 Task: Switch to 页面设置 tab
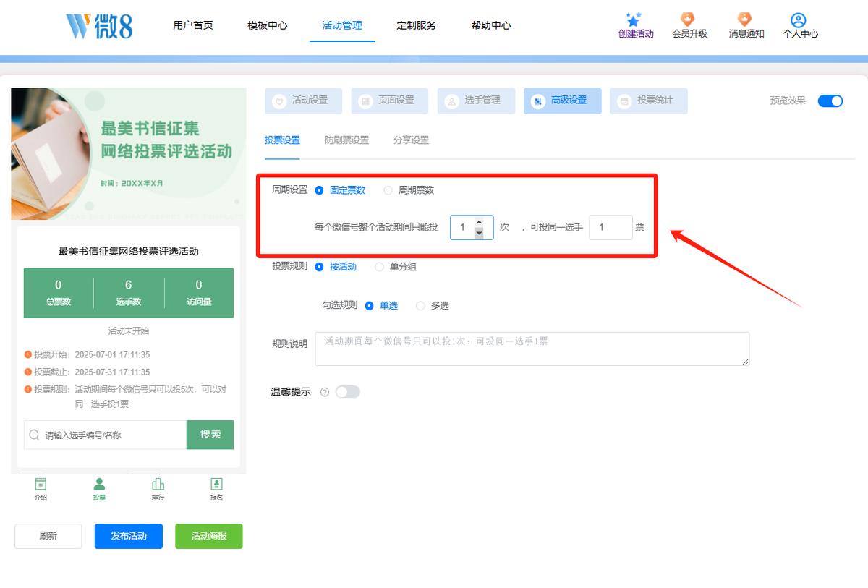(389, 101)
